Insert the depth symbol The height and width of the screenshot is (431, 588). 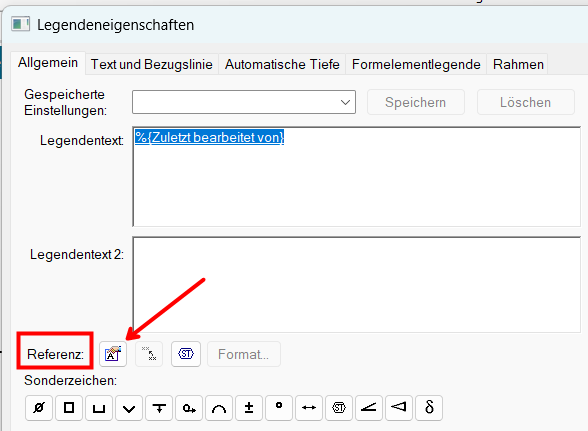pyautogui.click(x=159, y=407)
